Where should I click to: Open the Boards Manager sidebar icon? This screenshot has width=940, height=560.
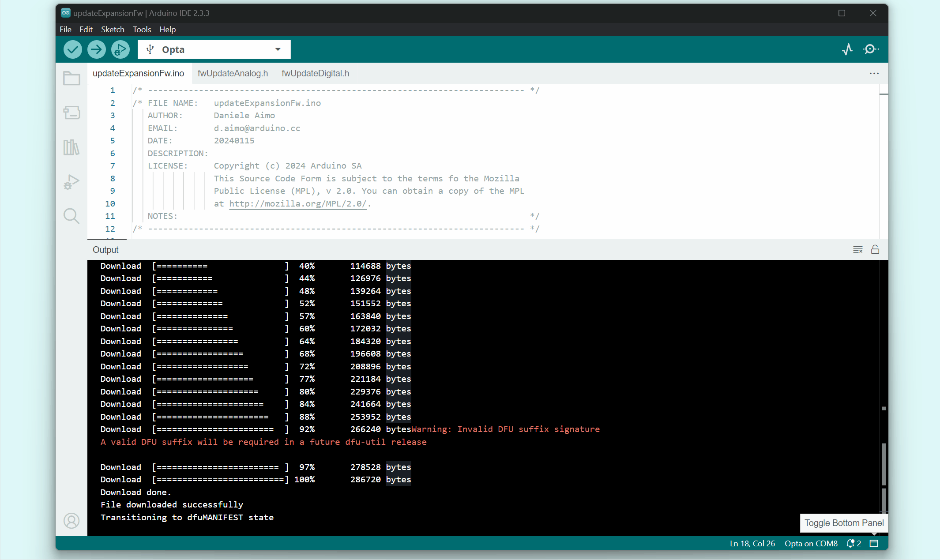click(71, 113)
